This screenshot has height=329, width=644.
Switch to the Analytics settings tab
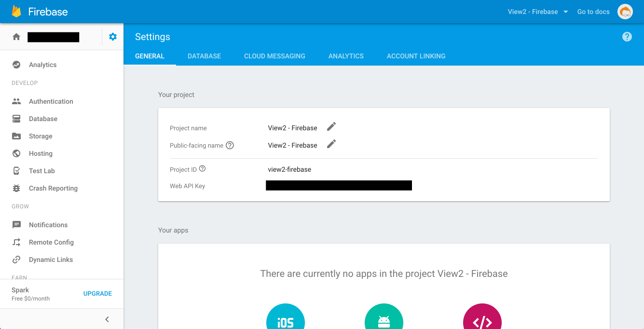click(x=346, y=56)
